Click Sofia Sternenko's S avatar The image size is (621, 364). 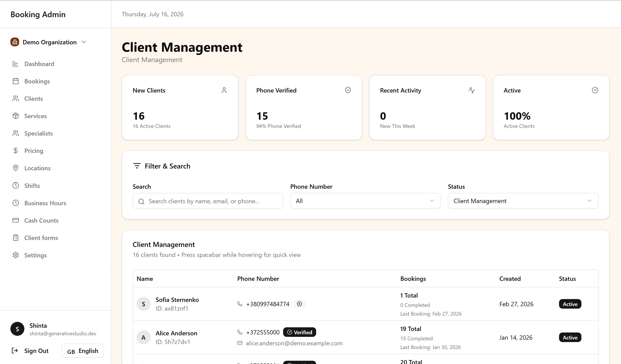pyautogui.click(x=144, y=304)
